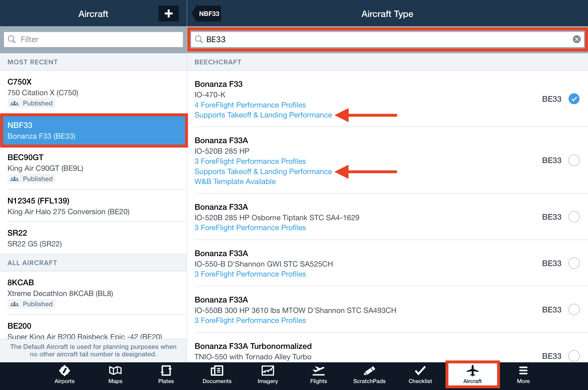Viewport: 588px width, 390px height.
Task: Click 'IO-520B 285 HP Osborne Tiptank STC SA4-1629' text
Action: pos(277,218)
